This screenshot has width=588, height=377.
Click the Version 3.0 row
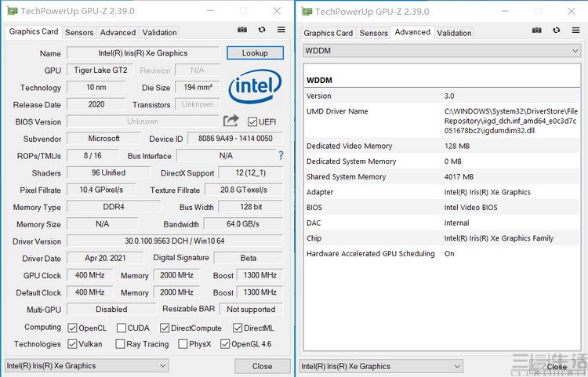pos(441,96)
